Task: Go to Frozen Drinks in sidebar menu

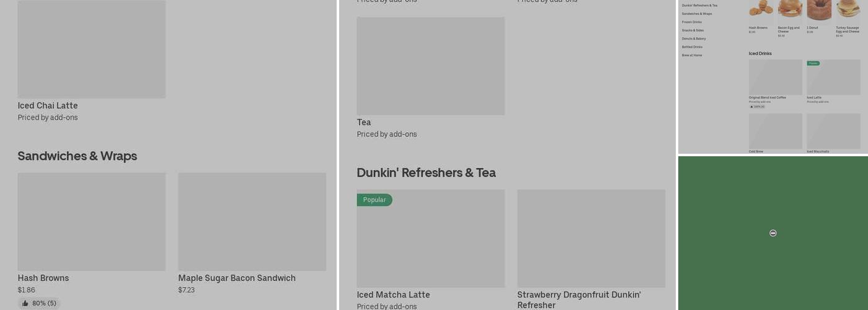Action: click(x=692, y=22)
